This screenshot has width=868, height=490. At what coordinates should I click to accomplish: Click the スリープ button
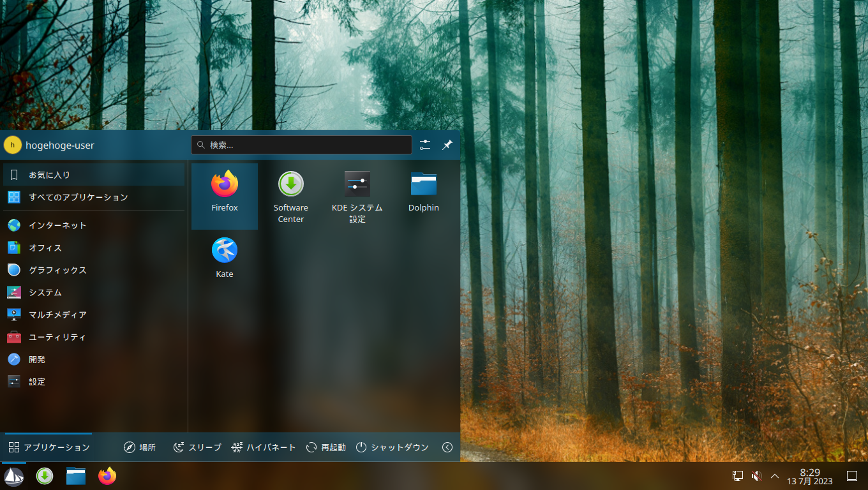coord(197,447)
